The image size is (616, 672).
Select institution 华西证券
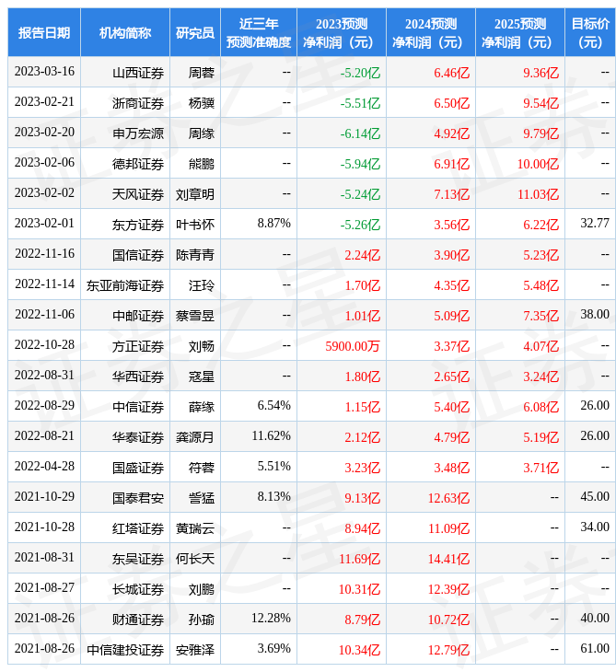(x=138, y=377)
